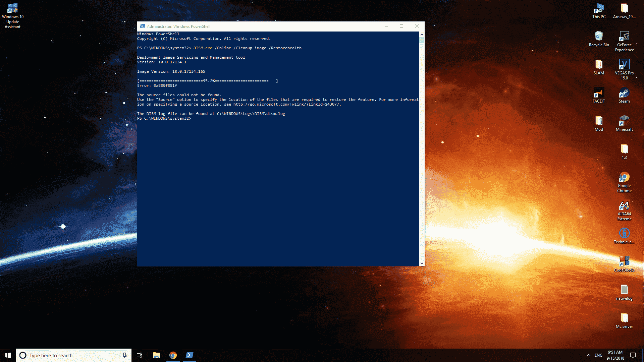Launch Steam shortcut
The height and width of the screenshot is (362, 644).
(x=624, y=96)
